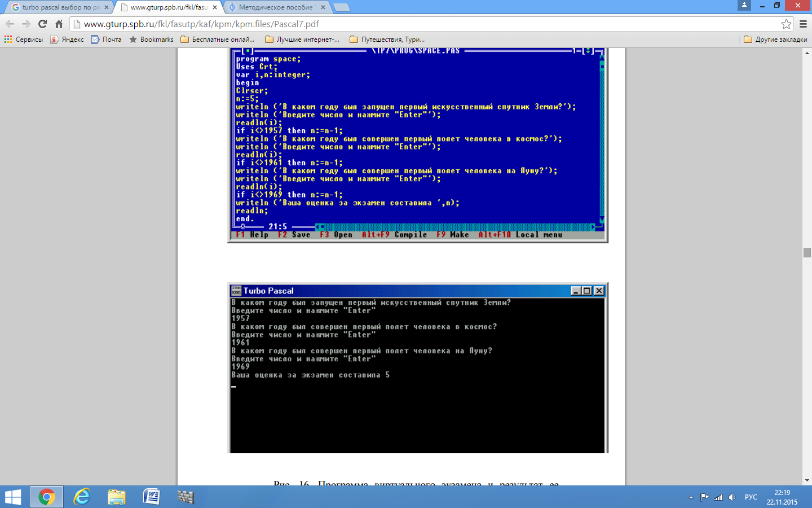Open the Windows Start menu
812x508 pixels.
[x=13, y=497]
